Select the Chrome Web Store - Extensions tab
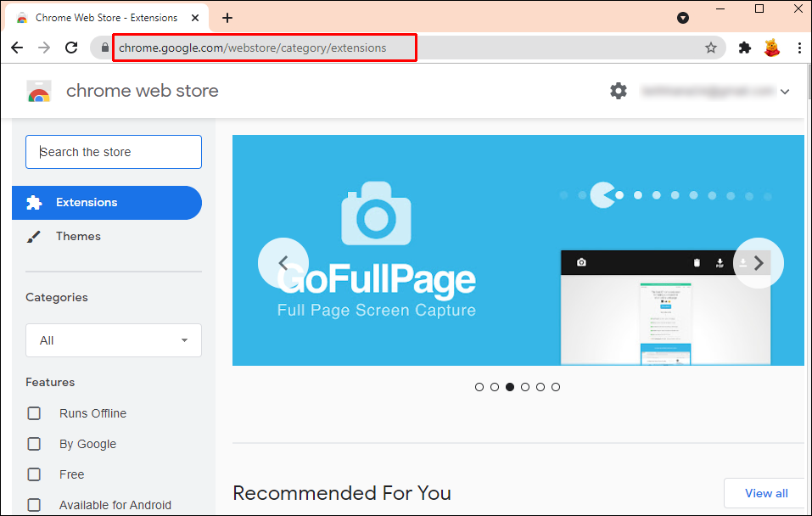The width and height of the screenshot is (812, 516). coord(107,18)
